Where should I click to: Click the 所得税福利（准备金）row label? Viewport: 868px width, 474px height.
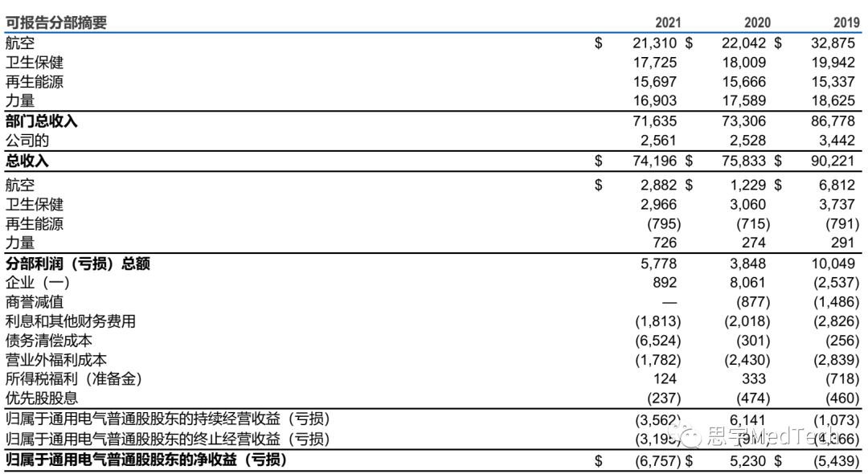[x=74, y=379]
